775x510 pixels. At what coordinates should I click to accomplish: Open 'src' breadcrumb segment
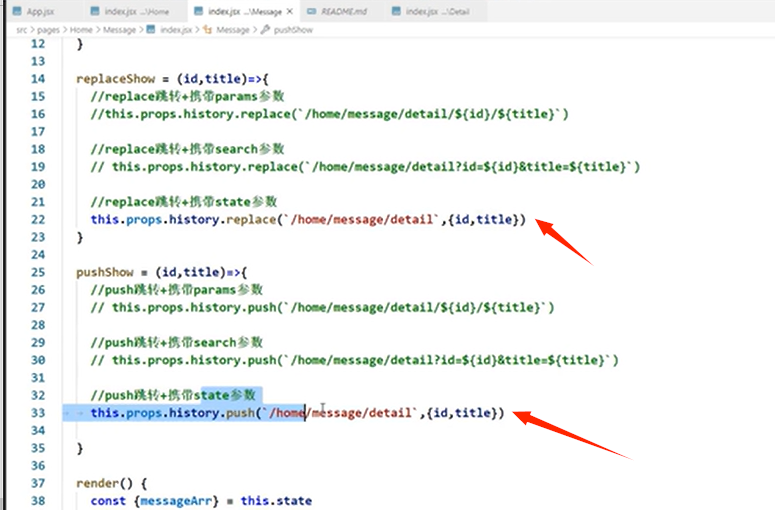(x=22, y=30)
